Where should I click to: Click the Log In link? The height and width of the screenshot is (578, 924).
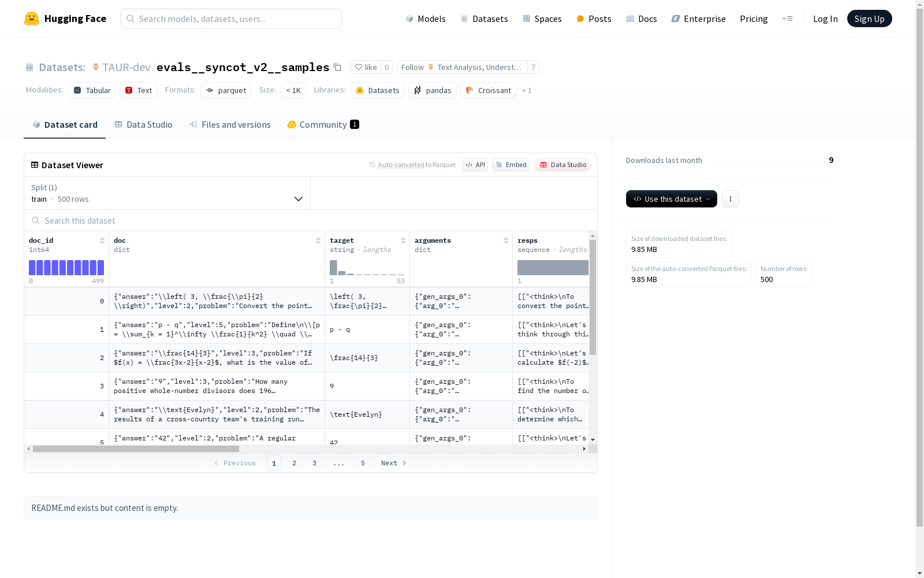(825, 18)
